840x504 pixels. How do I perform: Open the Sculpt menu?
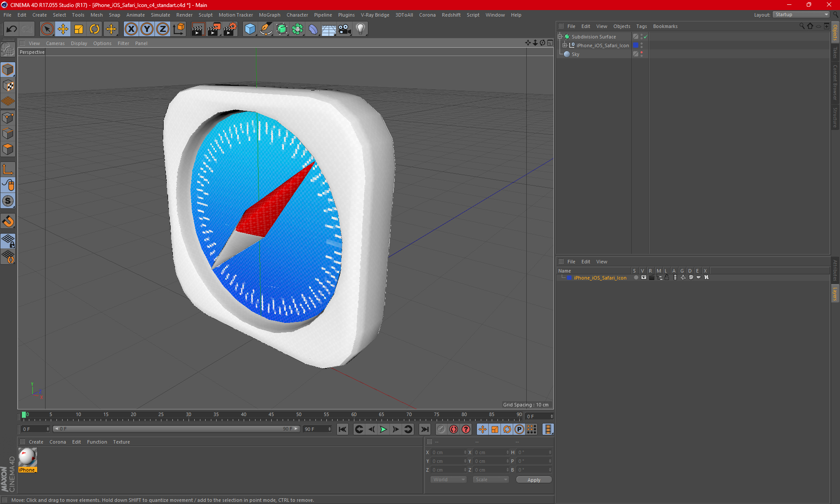tap(205, 15)
